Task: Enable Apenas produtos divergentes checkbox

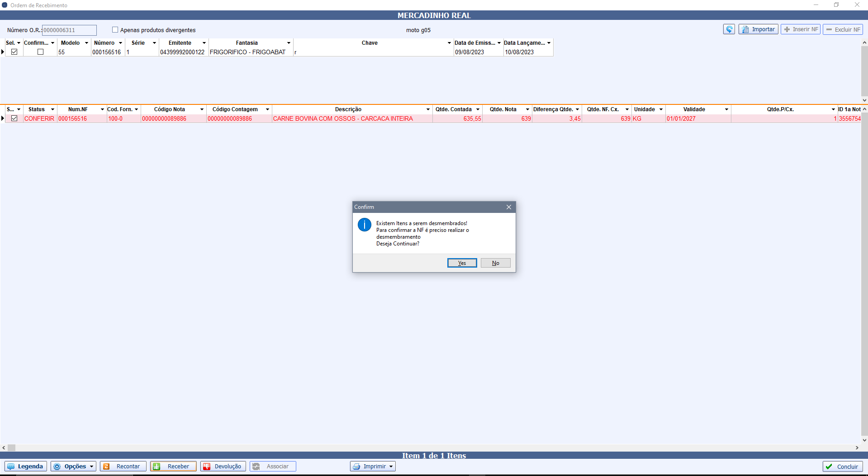Action: [x=115, y=30]
